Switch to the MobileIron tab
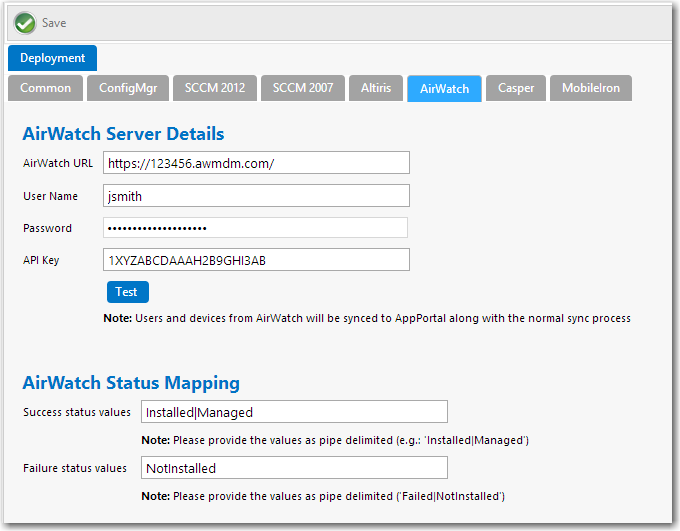Viewport: 680px width, 531px height. pos(590,88)
